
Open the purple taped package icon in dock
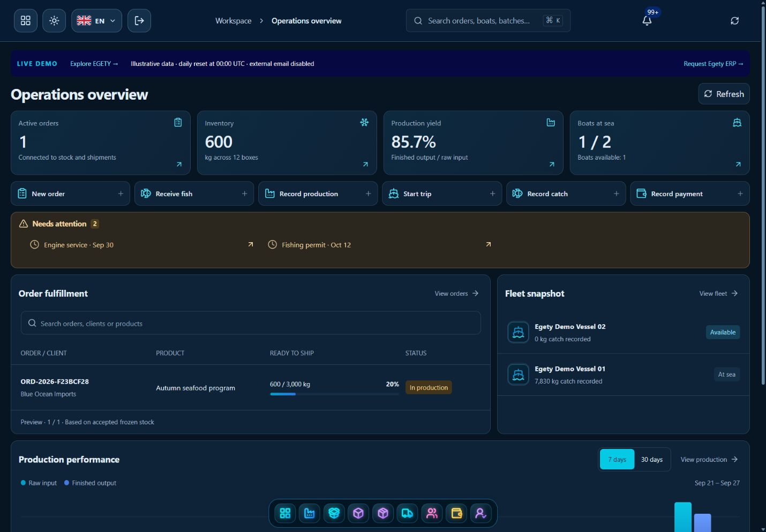point(383,513)
